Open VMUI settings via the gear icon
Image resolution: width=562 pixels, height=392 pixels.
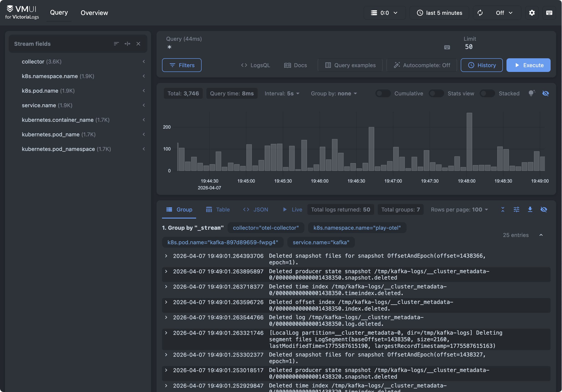[x=532, y=13]
